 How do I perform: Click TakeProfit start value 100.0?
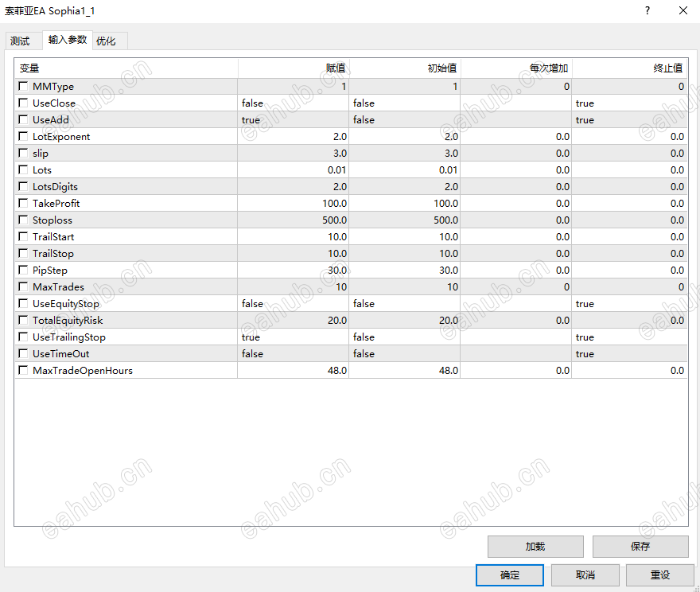(x=404, y=203)
